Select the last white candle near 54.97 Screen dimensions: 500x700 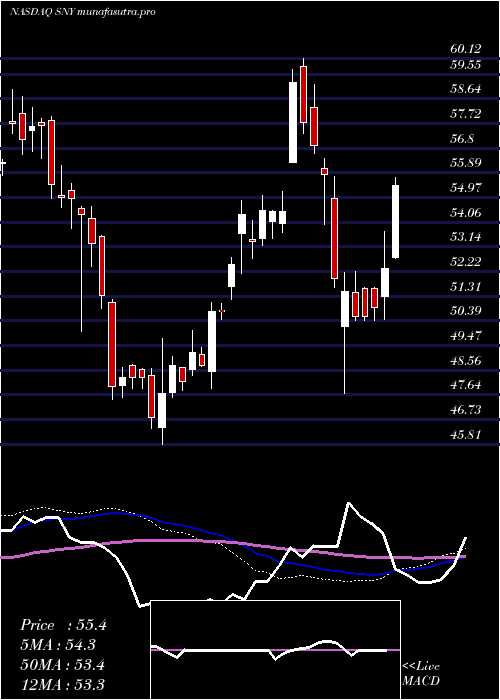[396, 221]
